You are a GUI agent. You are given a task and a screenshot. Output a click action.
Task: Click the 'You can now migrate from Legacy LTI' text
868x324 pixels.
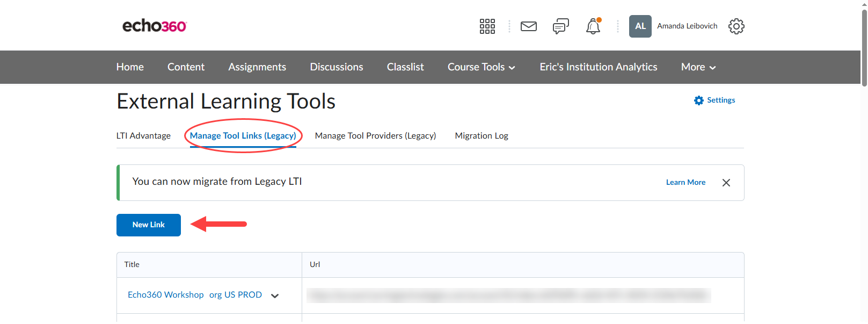pos(217,182)
